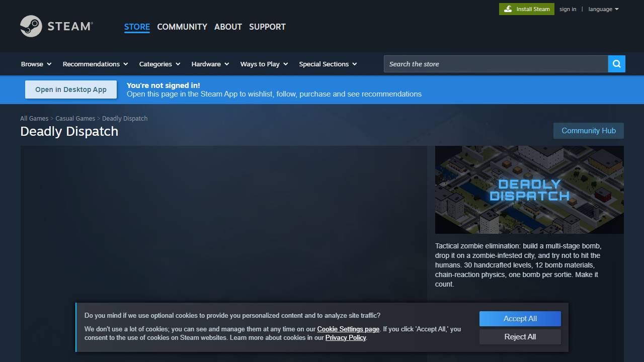
Task: Go to the Casual Games breadcrumb
Action: pos(75,118)
